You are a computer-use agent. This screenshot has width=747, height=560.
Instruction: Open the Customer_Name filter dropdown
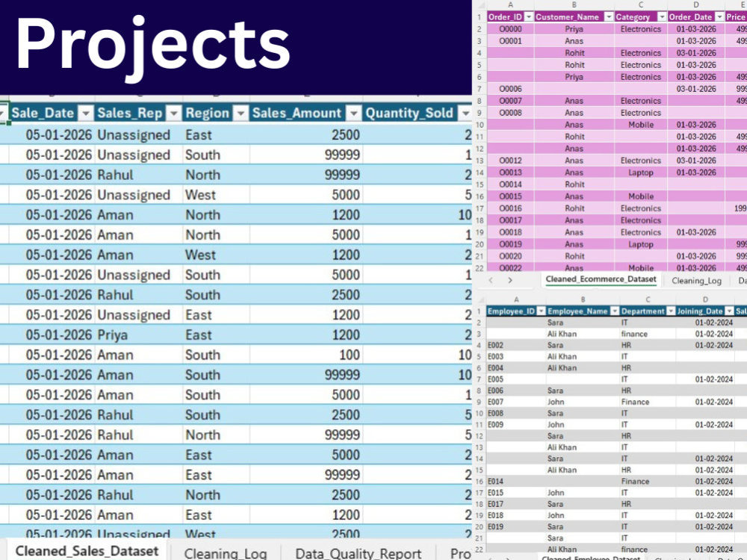[608, 16]
